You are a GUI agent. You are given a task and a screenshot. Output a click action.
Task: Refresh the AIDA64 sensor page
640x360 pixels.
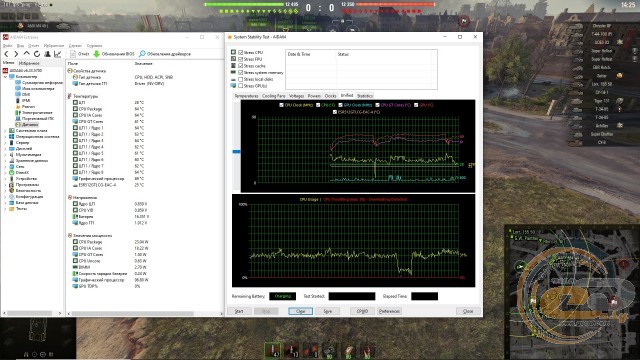coord(37,54)
